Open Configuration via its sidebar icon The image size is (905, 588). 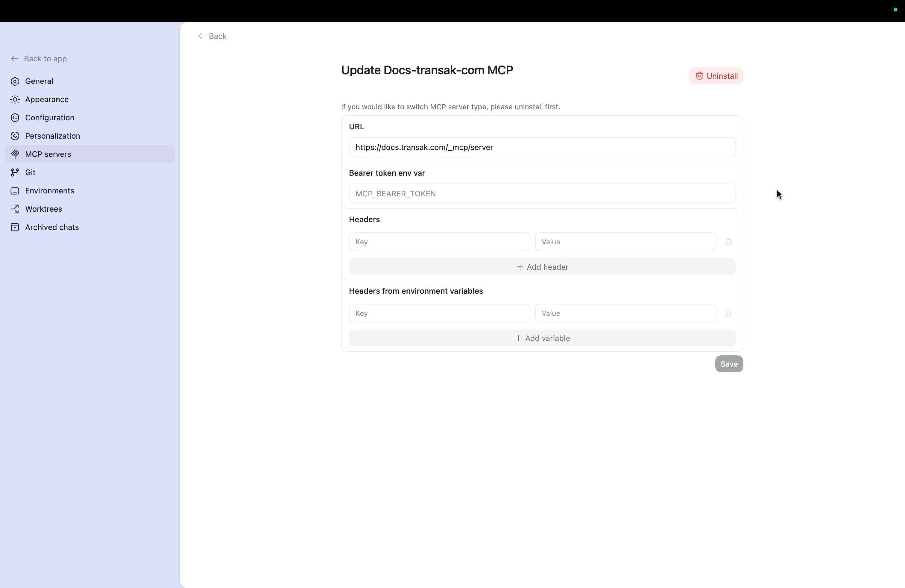[15, 118]
